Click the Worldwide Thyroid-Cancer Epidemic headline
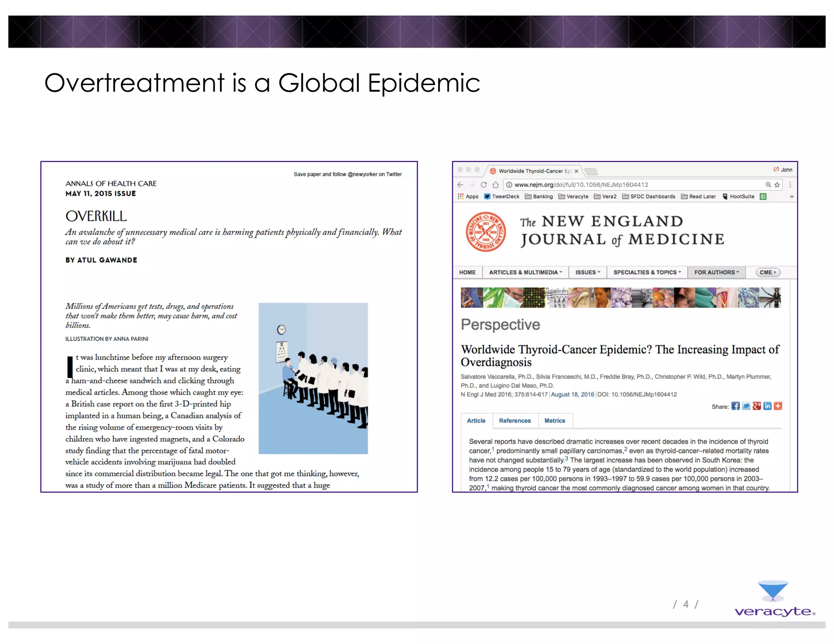The height and width of the screenshot is (644, 834). [x=620, y=356]
